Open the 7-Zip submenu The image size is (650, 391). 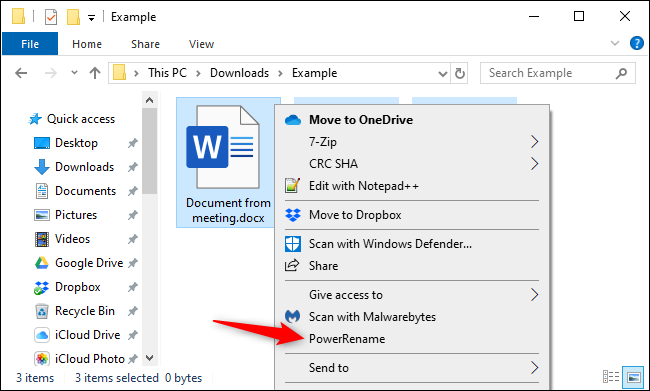[412, 142]
